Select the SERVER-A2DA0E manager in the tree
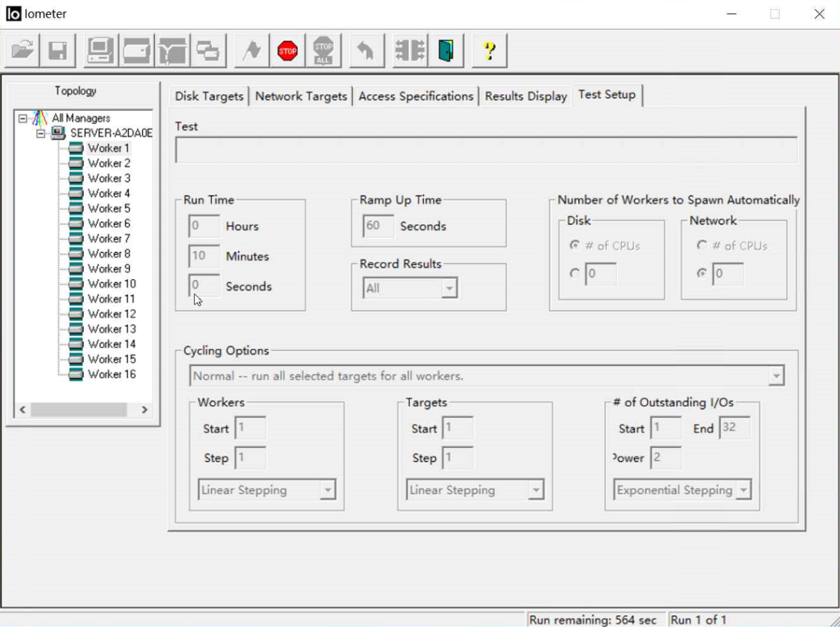The image size is (840, 627). 111,133
